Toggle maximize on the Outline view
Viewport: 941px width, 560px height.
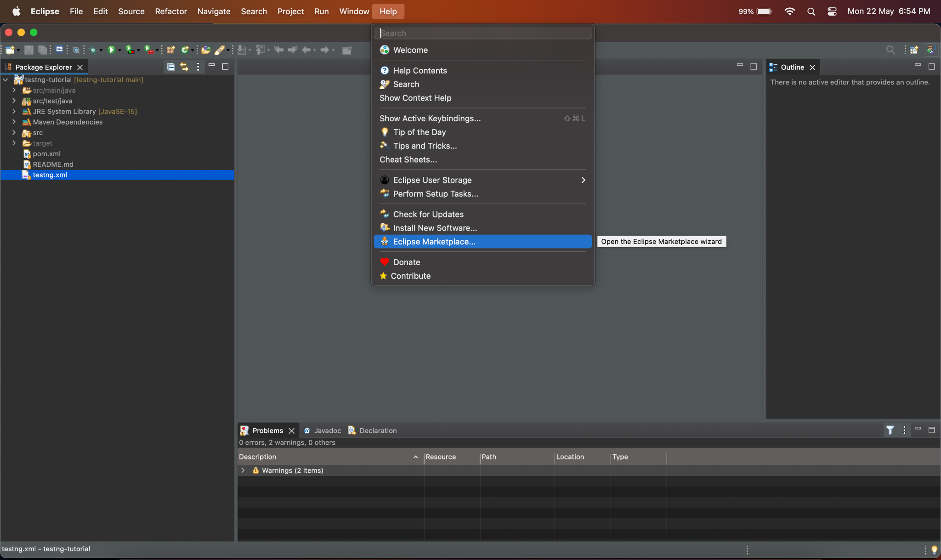(x=932, y=67)
